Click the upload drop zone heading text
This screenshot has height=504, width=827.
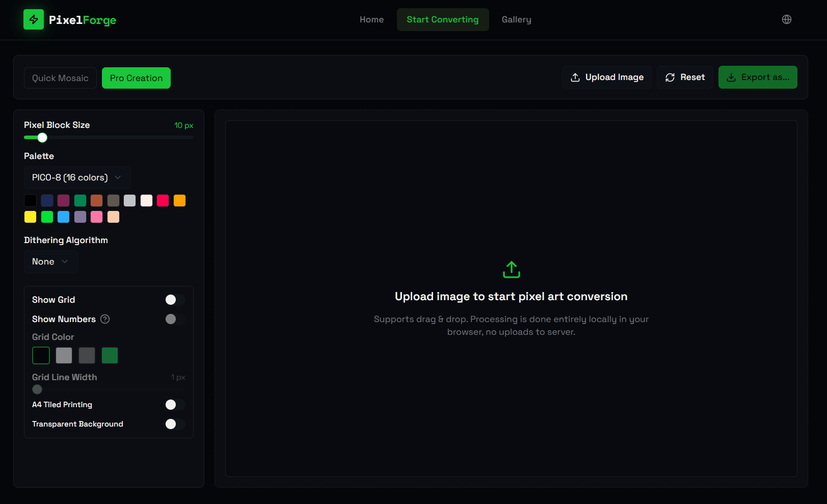click(511, 297)
